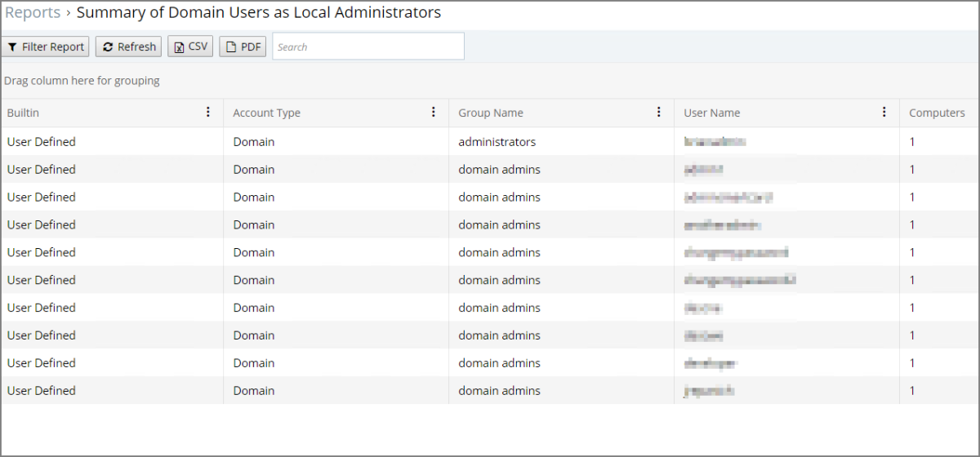This screenshot has width=980, height=457.
Task: Click the Reports breadcrumb link
Action: point(33,13)
